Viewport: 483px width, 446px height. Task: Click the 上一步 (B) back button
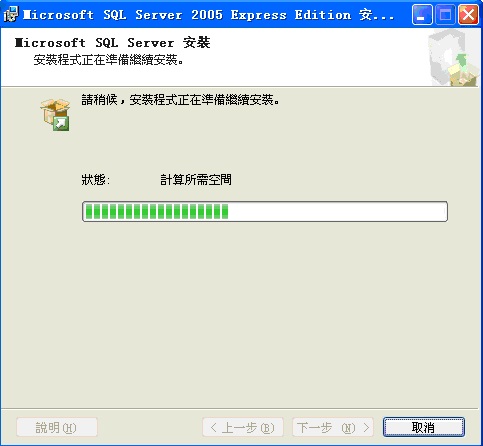(243, 427)
